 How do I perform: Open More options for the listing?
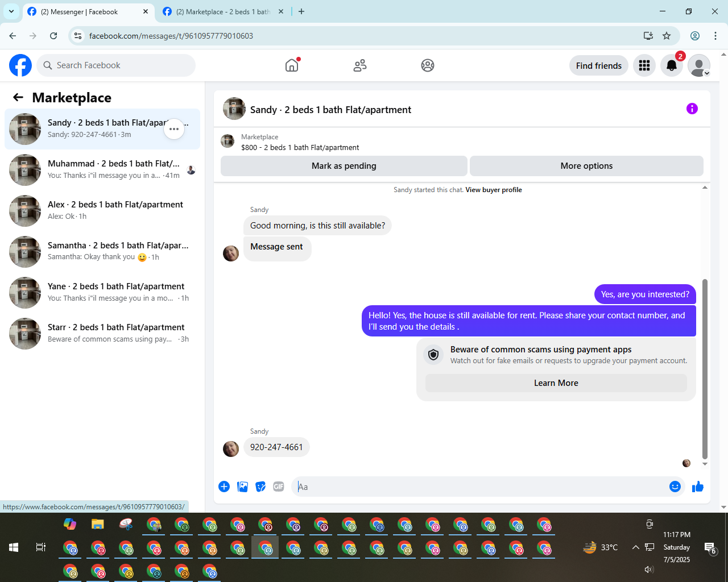click(586, 166)
